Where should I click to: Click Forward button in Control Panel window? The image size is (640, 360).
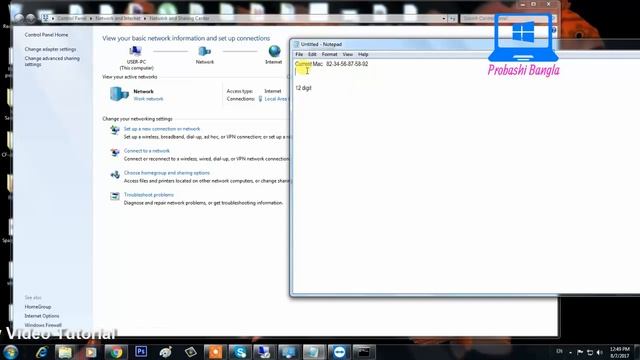coord(31,18)
